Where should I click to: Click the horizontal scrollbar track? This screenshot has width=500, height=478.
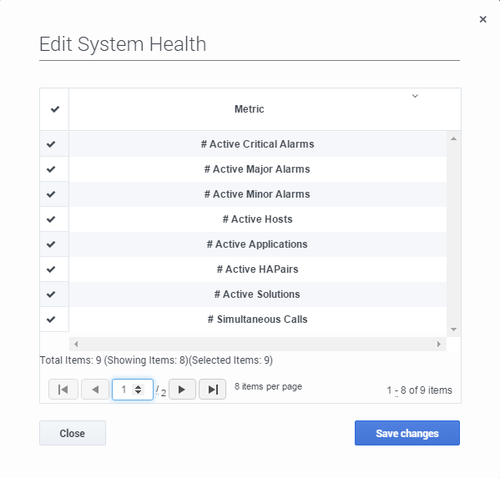tap(257, 344)
